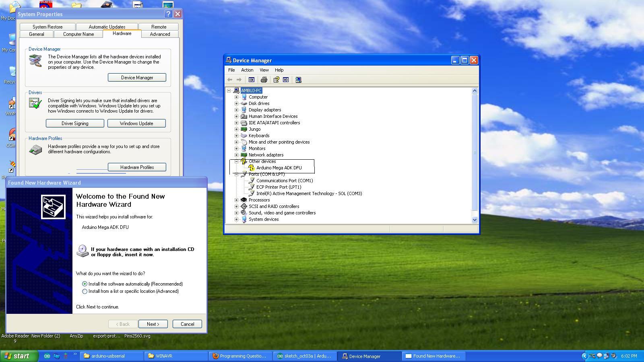Click the Print icon in Device Manager toolbar
Image resolution: width=644 pixels, height=362 pixels.
(x=264, y=80)
